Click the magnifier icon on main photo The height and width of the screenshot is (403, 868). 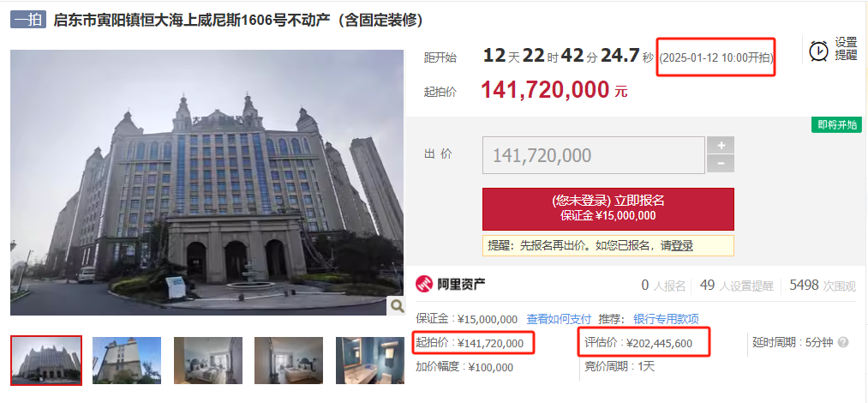point(397,305)
